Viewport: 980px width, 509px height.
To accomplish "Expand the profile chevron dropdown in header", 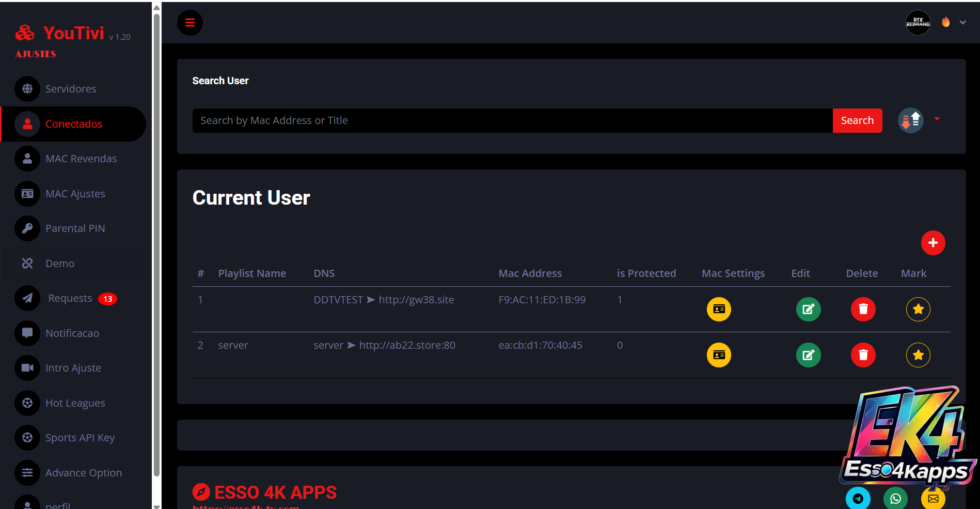I will tap(962, 23).
